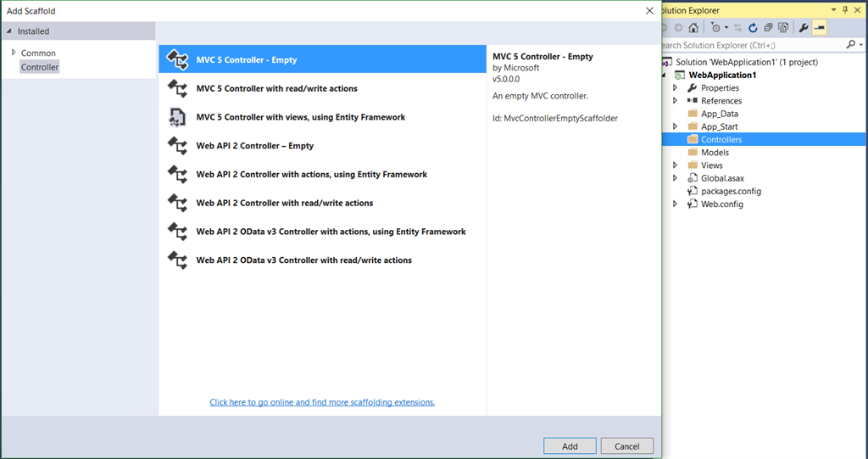This screenshot has width=868, height=459.
Task: Select the WebApplication1 project node
Action: (722, 75)
